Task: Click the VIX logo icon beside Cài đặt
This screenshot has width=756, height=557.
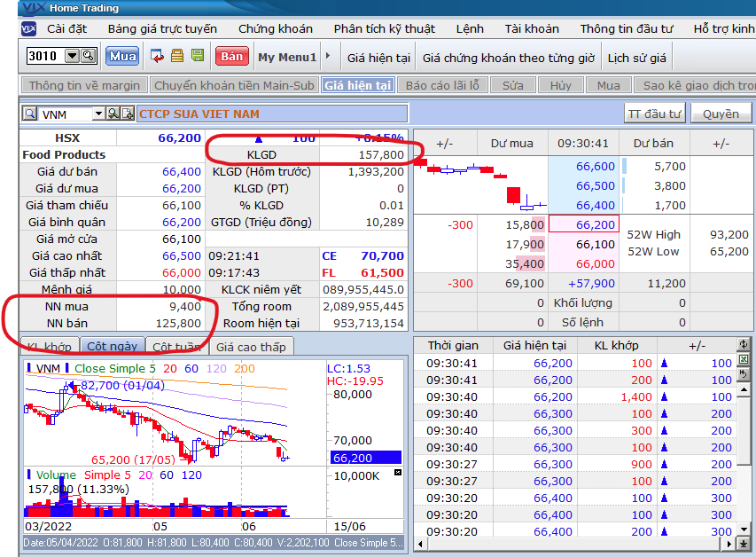Action: tap(29, 29)
